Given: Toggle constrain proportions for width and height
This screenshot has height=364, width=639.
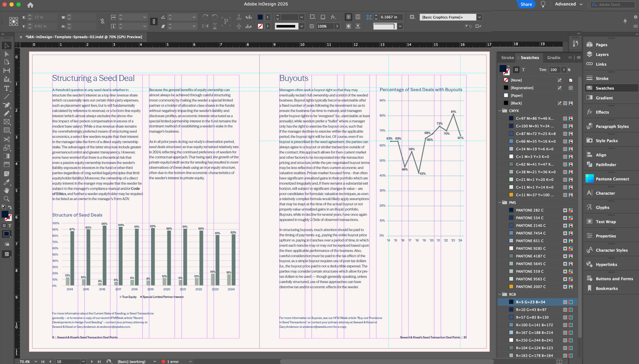Looking at the screenshot, I should [102, 21].
